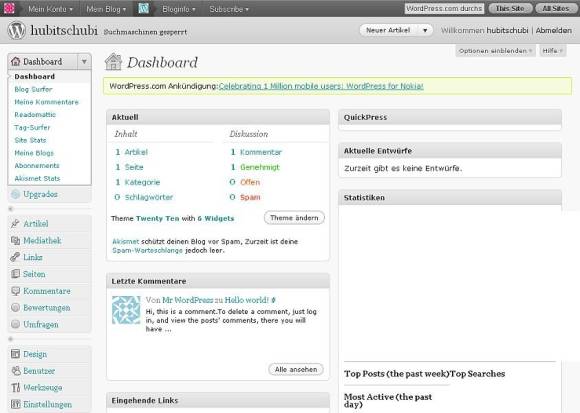Viewport: 580px width, 413px height.
Task: Click the Benutzer users icon
Action: [x=15, y=370]
